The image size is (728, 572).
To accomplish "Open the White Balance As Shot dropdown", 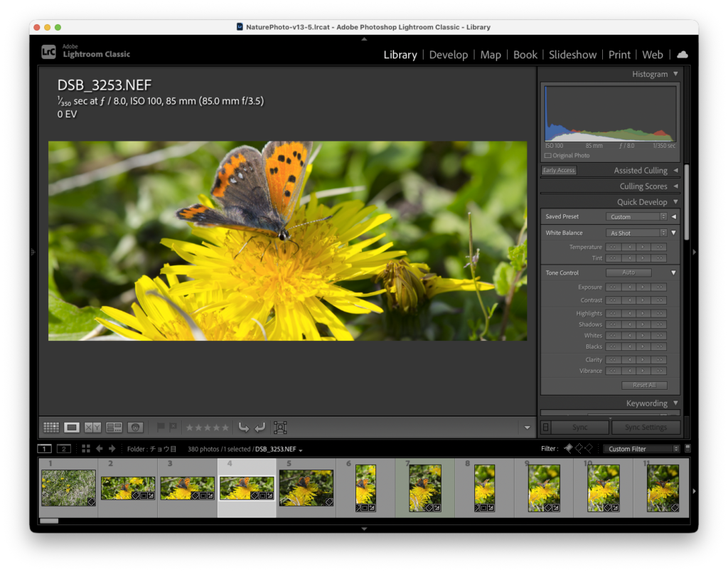I will click(x=636, y=233).
